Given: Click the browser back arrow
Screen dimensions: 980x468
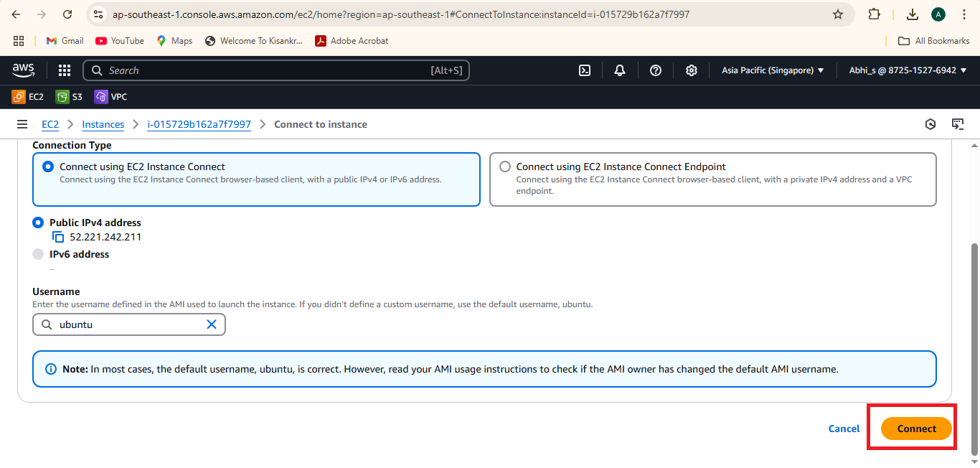Looking at the screenshot, I should 17,14.
